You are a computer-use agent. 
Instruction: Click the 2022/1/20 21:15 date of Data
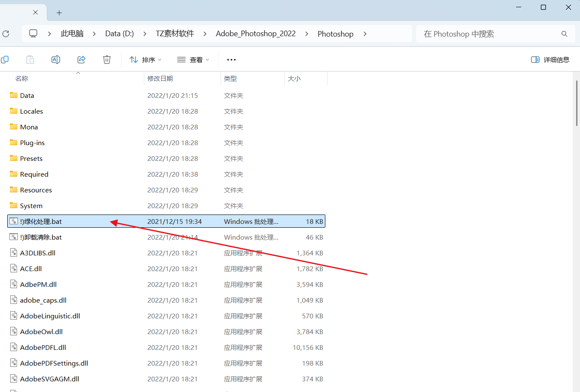point(172,95)
